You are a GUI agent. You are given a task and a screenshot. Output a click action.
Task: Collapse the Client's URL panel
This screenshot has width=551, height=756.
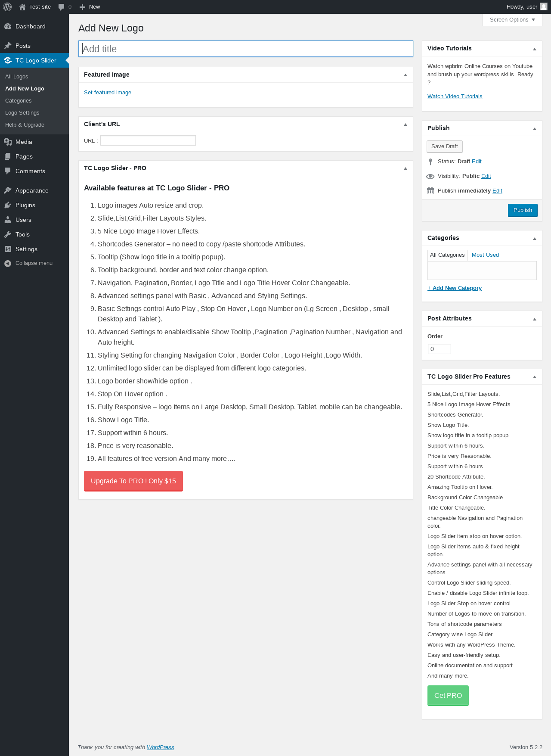pos(405,124)
